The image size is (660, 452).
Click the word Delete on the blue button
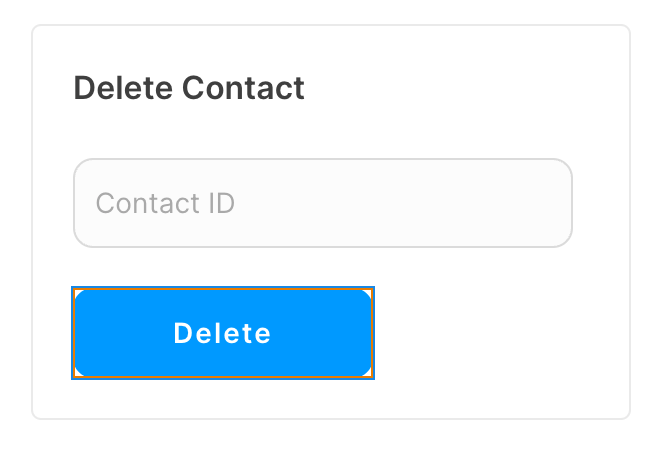point(222,333)
